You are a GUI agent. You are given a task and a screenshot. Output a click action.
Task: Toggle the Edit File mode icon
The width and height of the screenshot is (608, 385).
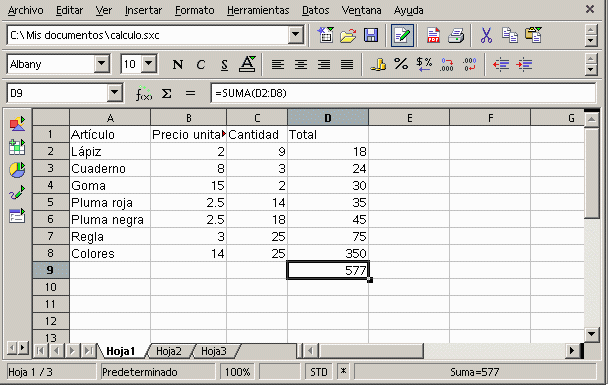(402, 35)
